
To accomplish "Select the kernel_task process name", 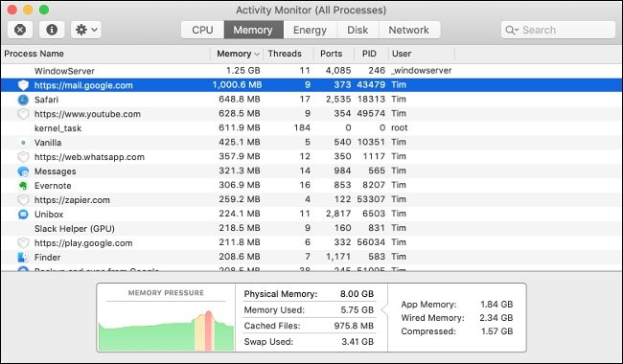I will click(x=58, y=128).
